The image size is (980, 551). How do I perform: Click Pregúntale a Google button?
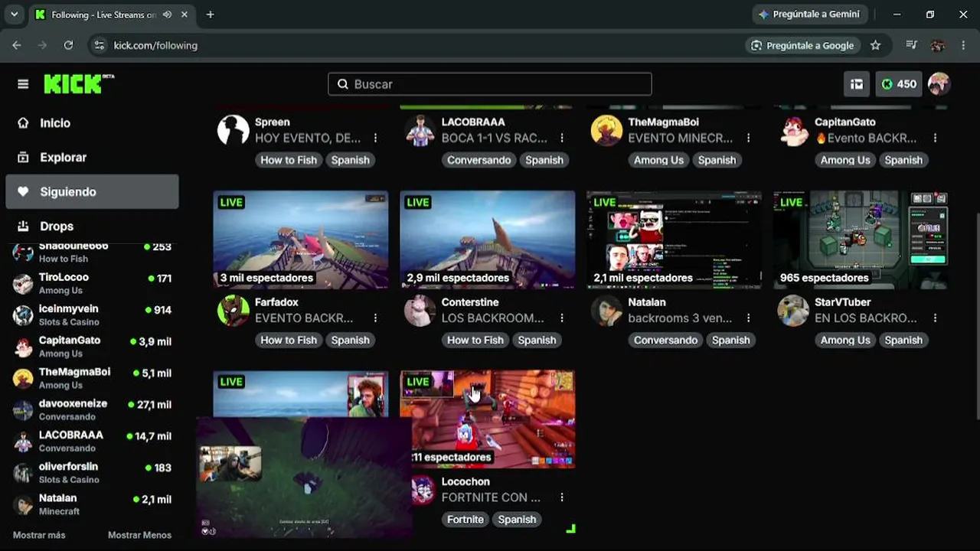tap(802, 45)
